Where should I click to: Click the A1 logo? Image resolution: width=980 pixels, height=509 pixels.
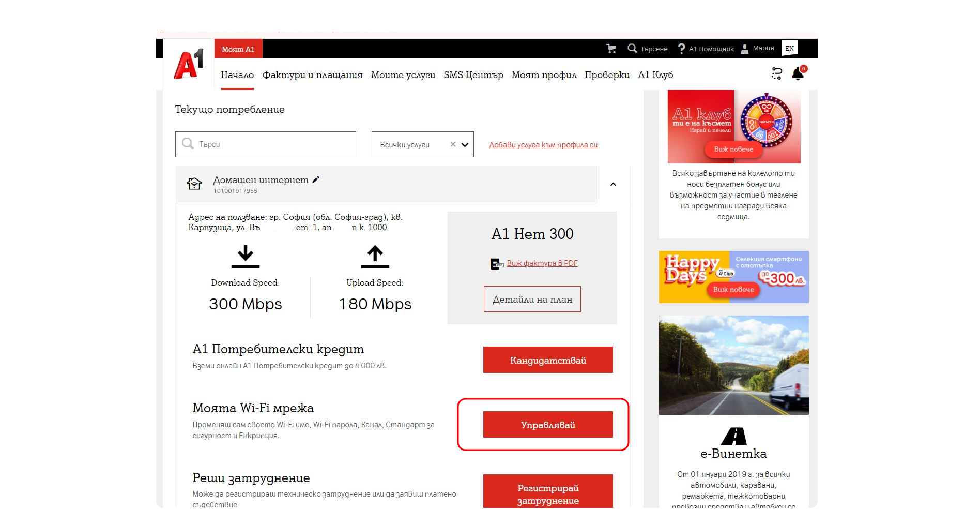[x=189, y=64]
